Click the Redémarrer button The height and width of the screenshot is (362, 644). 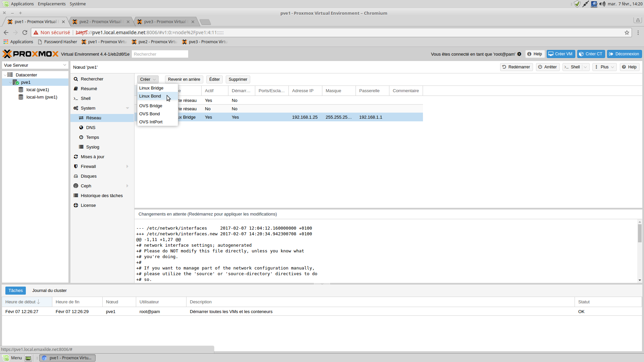tap(516, 67)
